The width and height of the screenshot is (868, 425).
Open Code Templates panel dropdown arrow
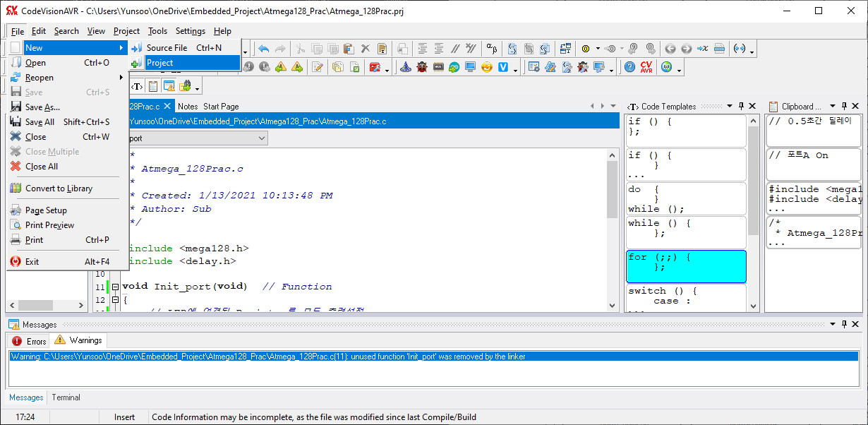pos(730,106)
